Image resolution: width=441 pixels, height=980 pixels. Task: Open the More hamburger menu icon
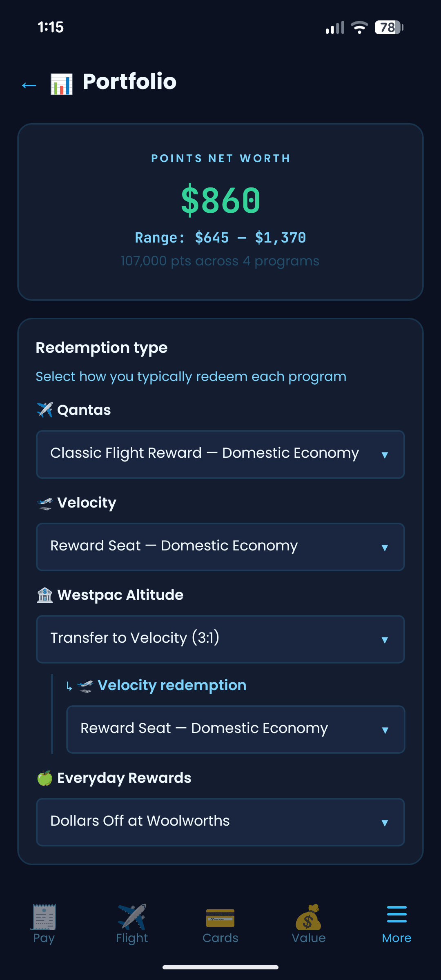(x=396, y=915)
